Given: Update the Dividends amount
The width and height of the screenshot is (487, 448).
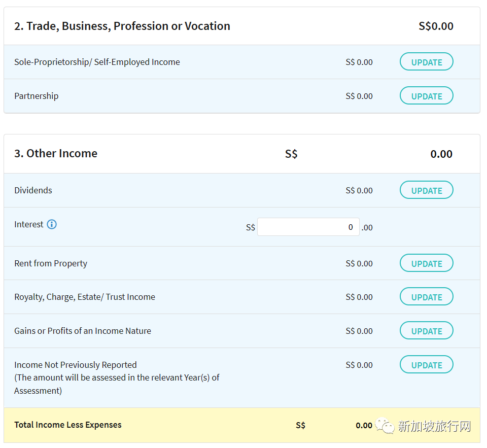Looking at the screenshot, I should click(x=427, y=190).
